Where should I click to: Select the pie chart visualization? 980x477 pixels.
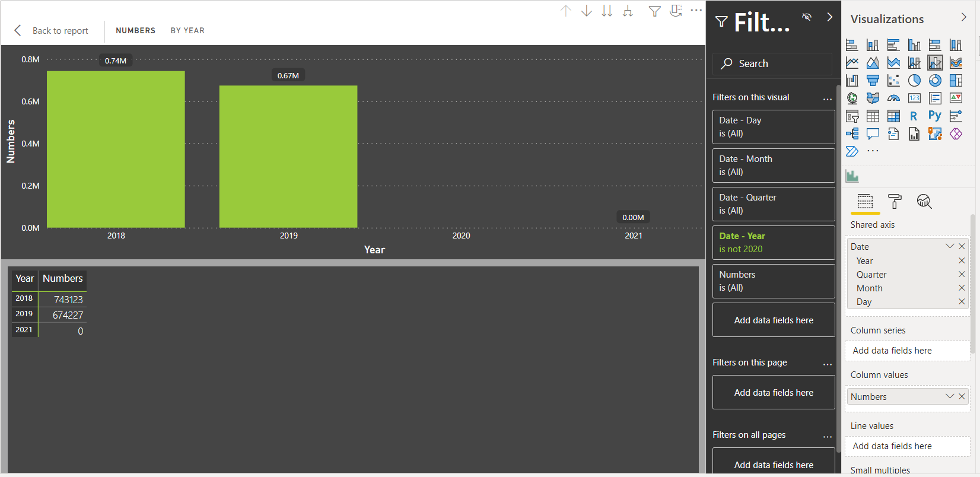click(914, 81)
